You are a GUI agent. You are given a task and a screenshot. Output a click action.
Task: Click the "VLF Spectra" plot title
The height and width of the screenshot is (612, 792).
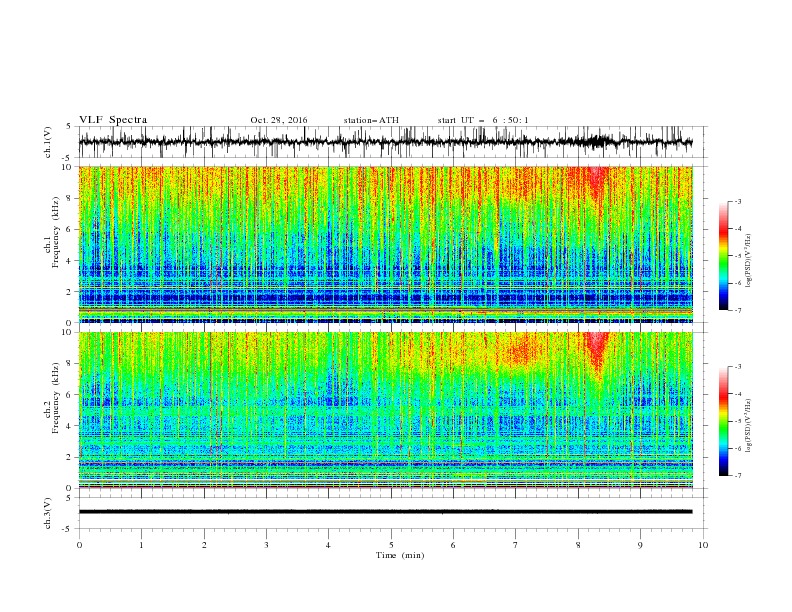point(113,120)
